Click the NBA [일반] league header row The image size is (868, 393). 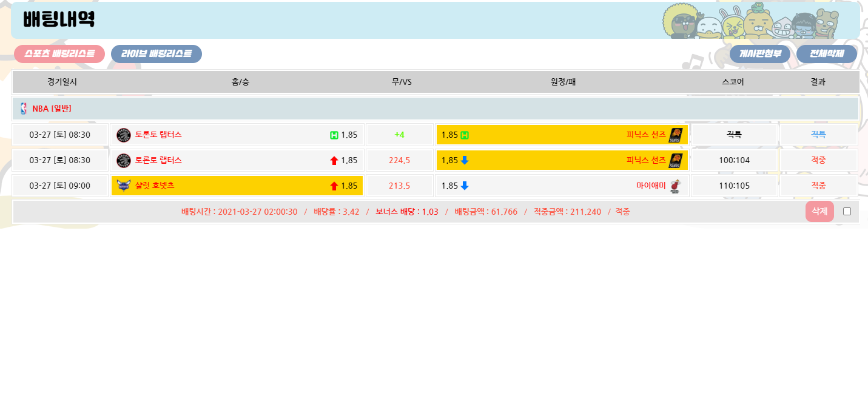pos(434,109)
